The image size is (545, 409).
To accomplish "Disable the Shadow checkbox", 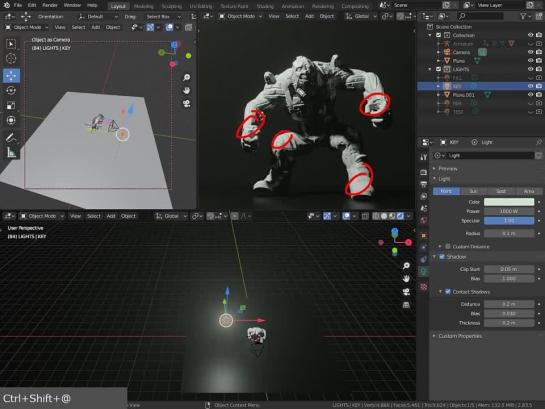I will click(x=442, y=257).
